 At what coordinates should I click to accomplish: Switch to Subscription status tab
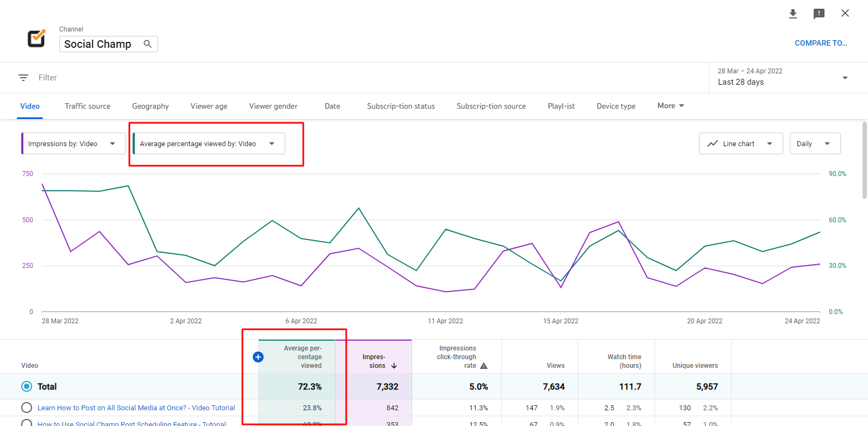coord(401,106)
